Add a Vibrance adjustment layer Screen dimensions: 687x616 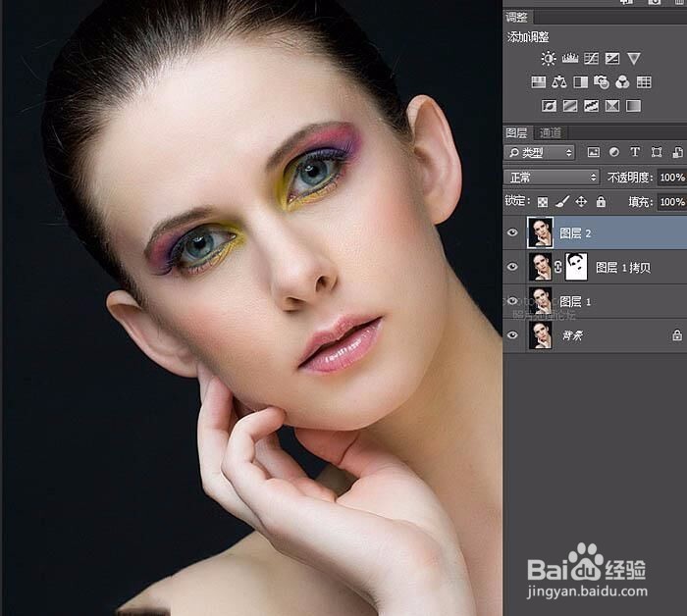(634, 58)
